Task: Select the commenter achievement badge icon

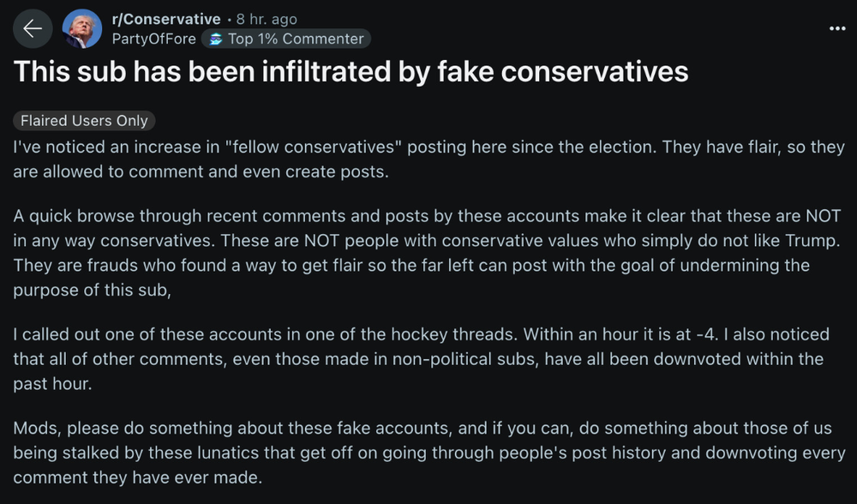Action: pos(214,39)
